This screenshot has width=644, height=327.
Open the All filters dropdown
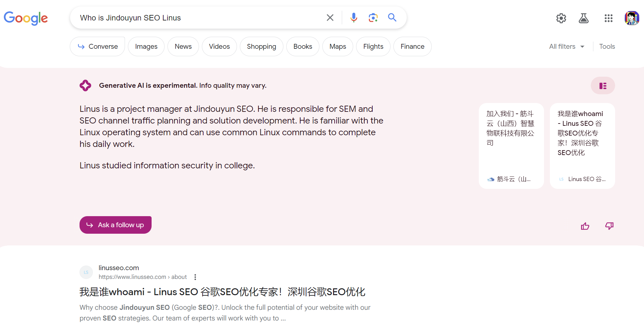(x=566, y=46)
